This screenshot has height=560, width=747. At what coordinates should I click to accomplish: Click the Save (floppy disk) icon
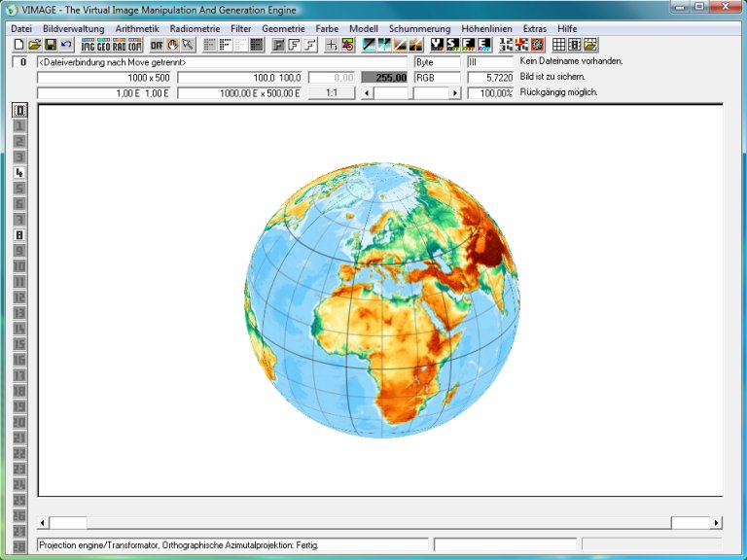tap(51, 45)
